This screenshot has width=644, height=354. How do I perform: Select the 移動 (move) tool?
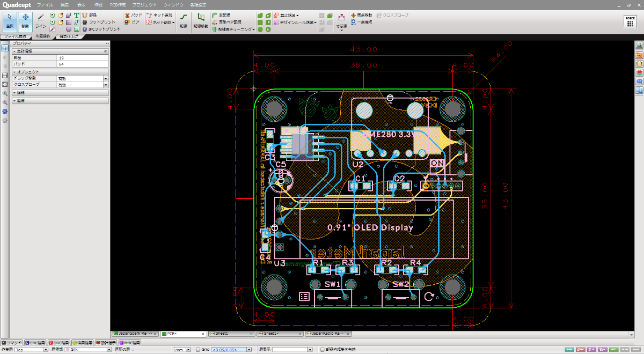[25, 21]
